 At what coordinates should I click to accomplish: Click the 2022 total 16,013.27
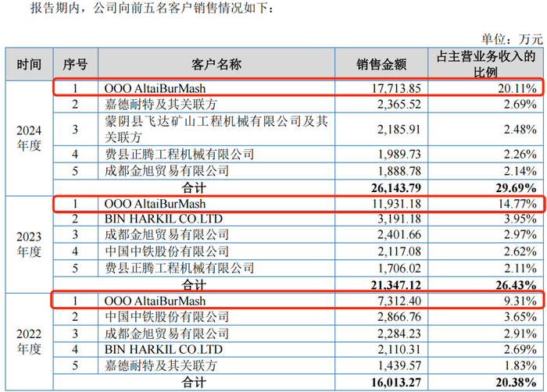(x=396, y=383)
